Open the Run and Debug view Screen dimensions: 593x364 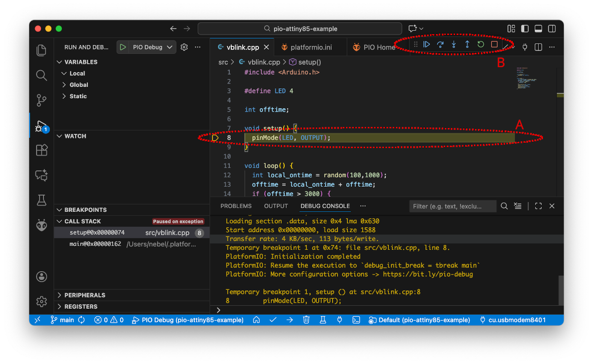42,126
